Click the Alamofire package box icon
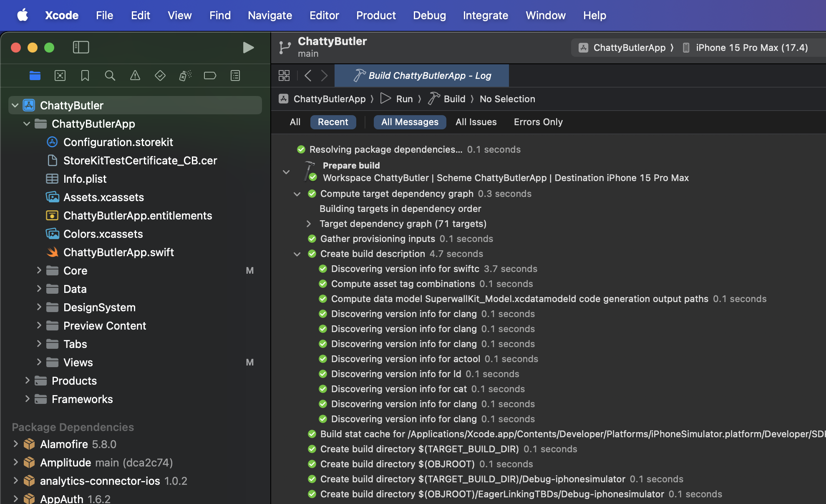826x504 pixels. (x=29, y=444)
